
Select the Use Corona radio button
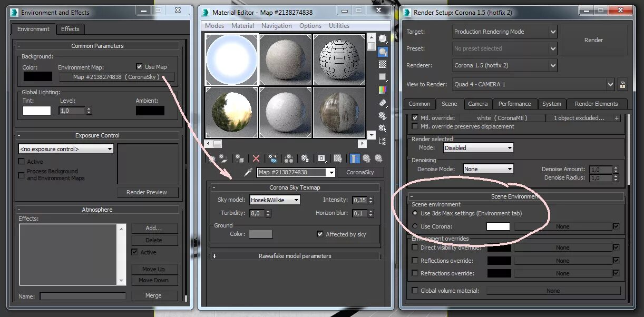pyautogui.click(x=415, y=226)
